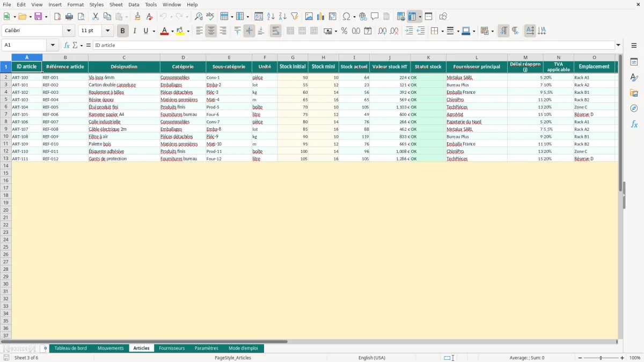Toggle Wrap Text

(275, 31)
